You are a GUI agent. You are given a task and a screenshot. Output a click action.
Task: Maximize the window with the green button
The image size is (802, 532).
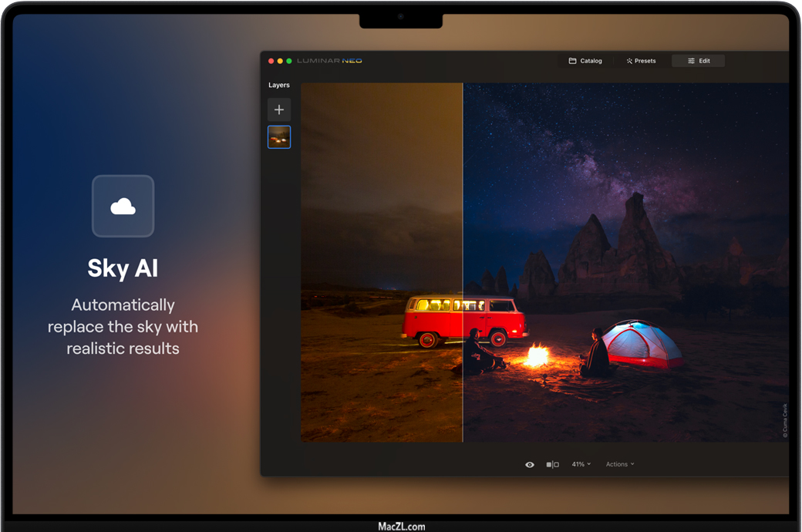click(289, 61)
